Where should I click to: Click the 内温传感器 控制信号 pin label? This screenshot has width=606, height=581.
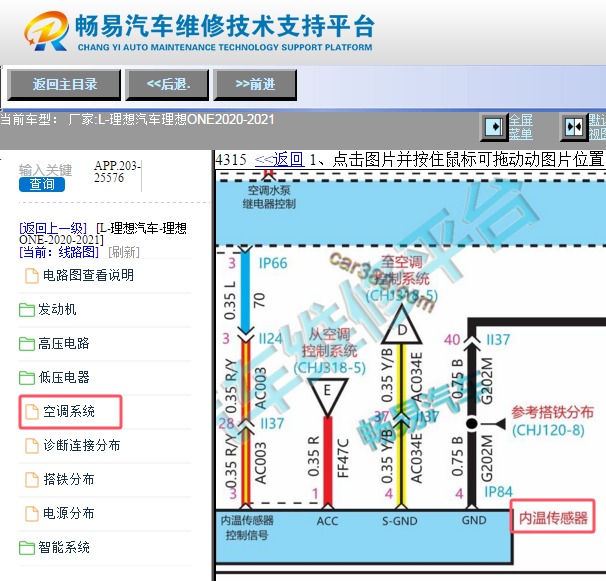[247, 528]
